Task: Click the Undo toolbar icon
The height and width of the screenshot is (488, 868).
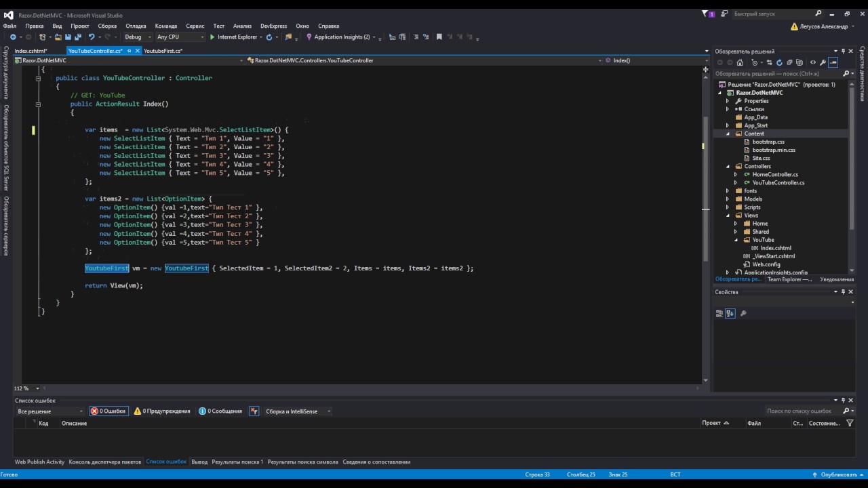Action: 92,37
